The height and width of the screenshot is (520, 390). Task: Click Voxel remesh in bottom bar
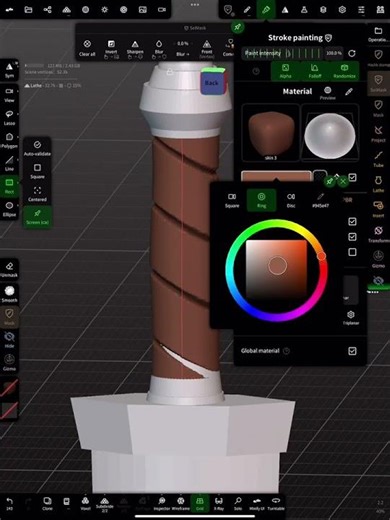[x=85, y=504]
